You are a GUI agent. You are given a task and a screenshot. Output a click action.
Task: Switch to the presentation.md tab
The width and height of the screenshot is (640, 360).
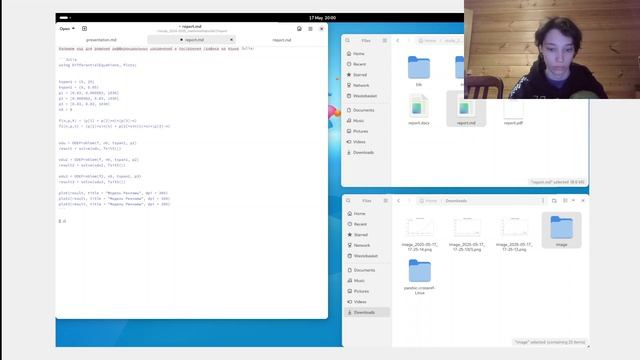coord(101,40)
